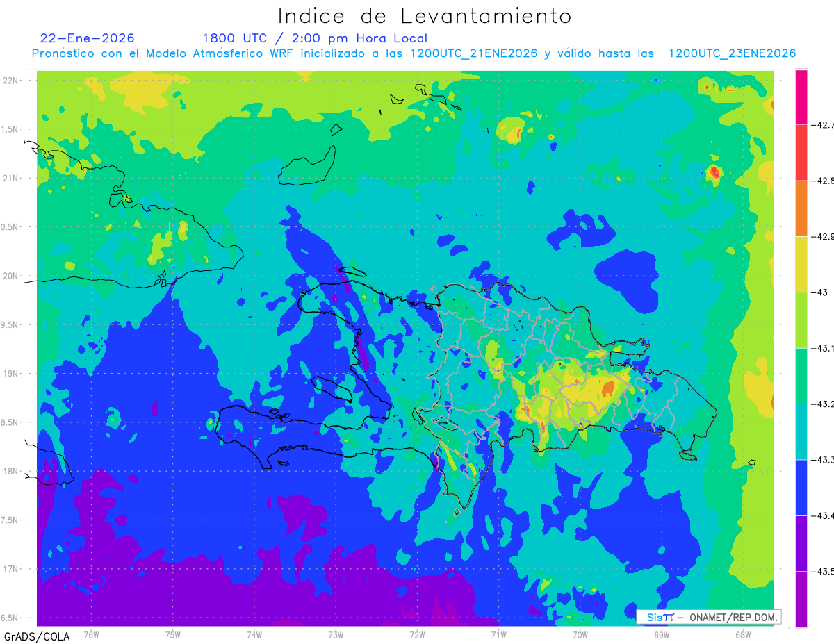Pick the cyan swatch between -43.2 and -43.3
The image size is (834, 644).
coord(801,431)
